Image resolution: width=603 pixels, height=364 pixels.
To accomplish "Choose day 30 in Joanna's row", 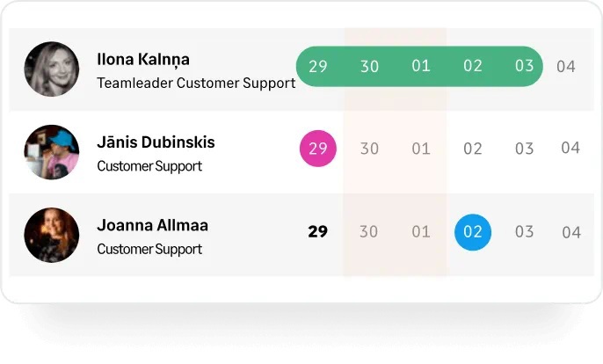I will pyautogui.click(x=369, y=231).
